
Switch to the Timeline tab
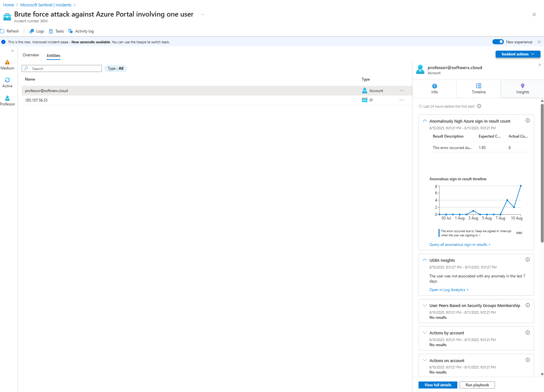tap(479, 89)
